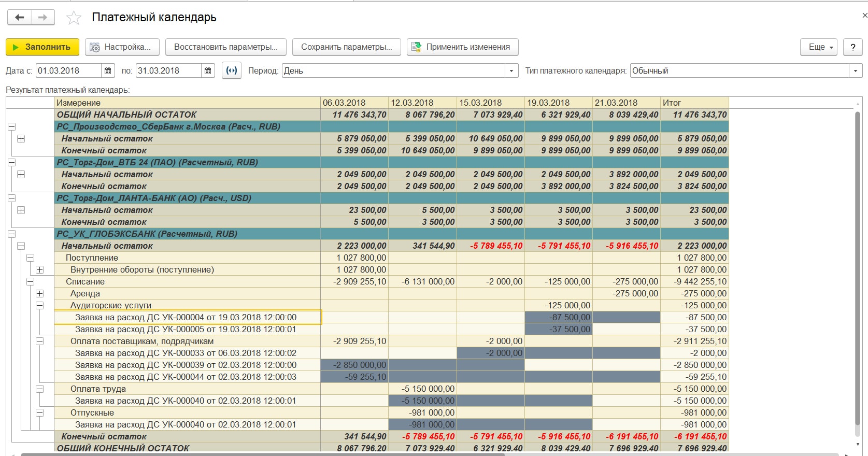The image size is (868, 456).
Task: Click the highlighted -59 255,10 cell under 06.03.2018
Action: 354,377
